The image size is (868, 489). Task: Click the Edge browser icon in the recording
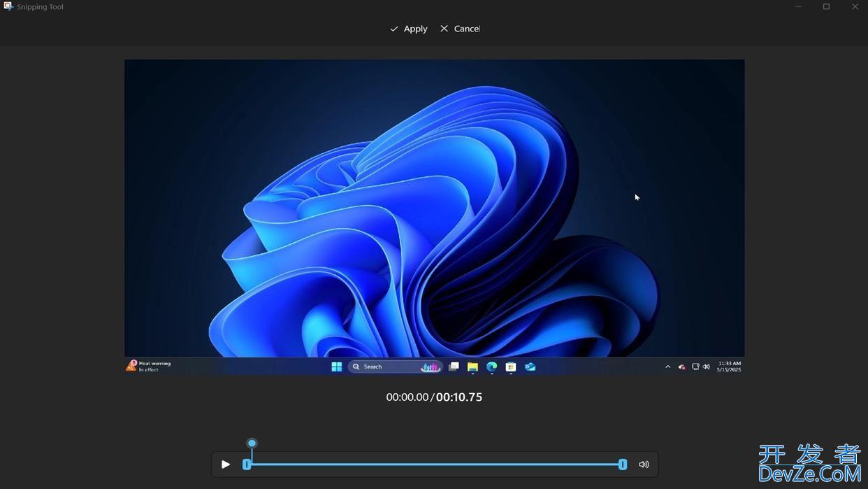click(x=492, y=367)
